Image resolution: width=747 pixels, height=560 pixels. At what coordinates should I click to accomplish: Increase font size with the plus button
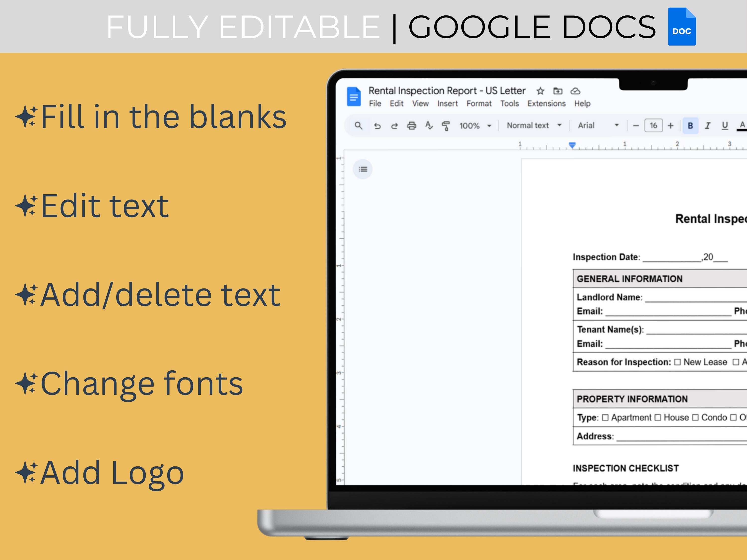pyautogui.click(x=671, y=126)
